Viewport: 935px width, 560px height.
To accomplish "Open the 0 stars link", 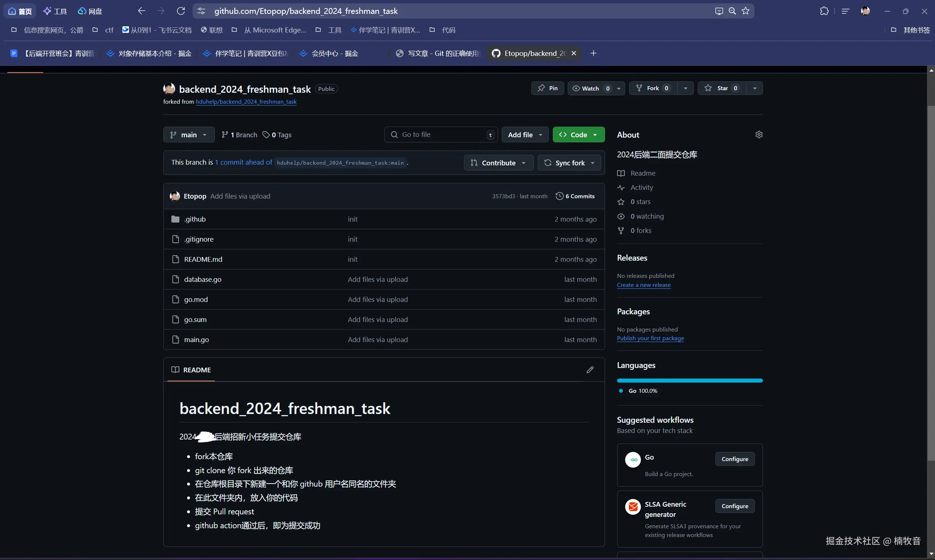I will click(640, 202).
